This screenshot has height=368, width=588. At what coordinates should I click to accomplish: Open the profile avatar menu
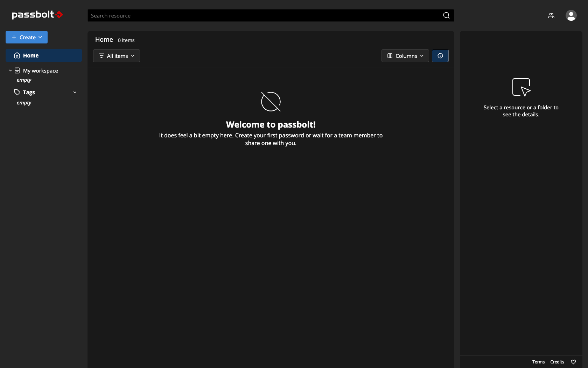[571, 15]
